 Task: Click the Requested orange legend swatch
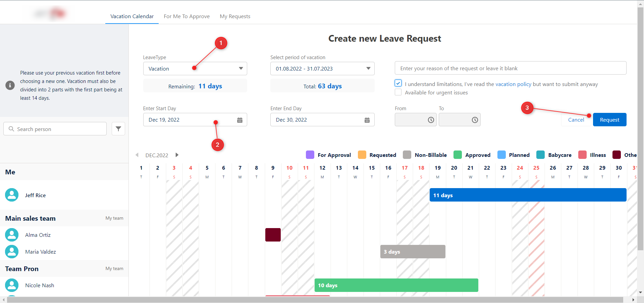tap(362, 155)
